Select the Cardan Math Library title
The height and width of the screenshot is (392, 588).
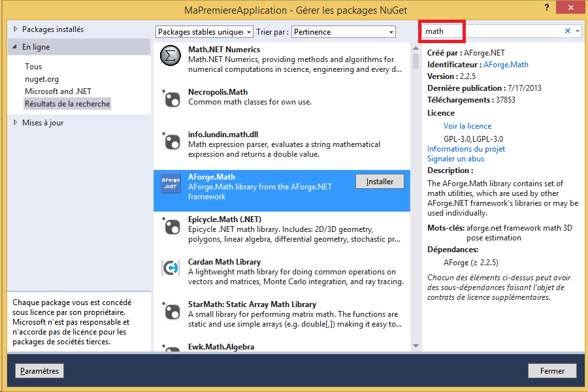point(224,262)
